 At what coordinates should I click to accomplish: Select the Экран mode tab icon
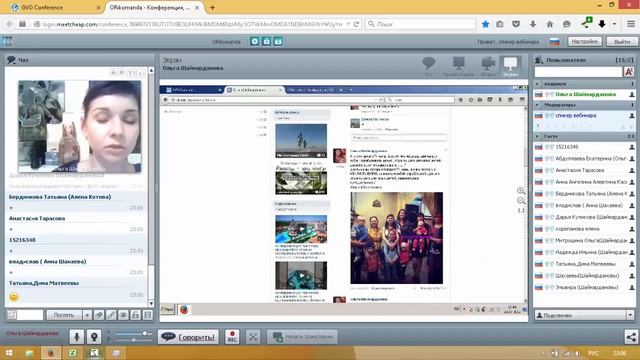coord(510,66)
